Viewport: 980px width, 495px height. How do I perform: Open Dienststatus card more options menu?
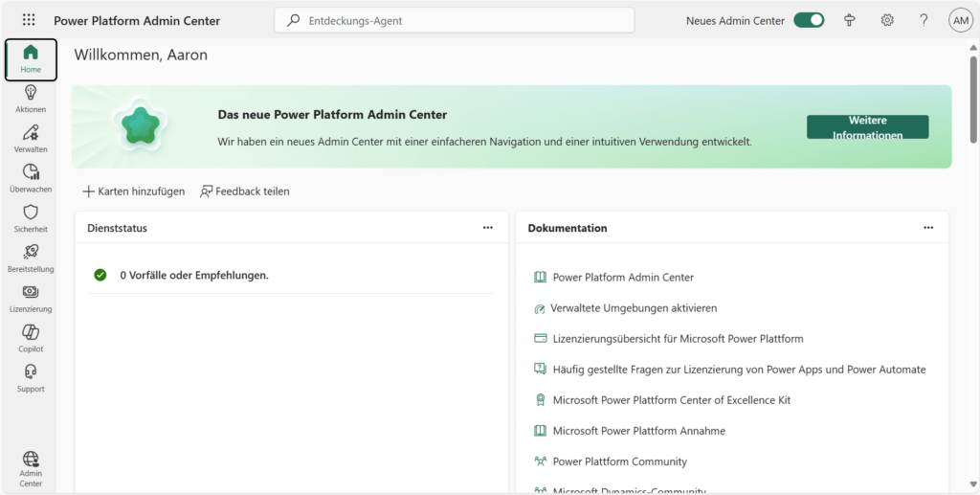pos(488,228)
